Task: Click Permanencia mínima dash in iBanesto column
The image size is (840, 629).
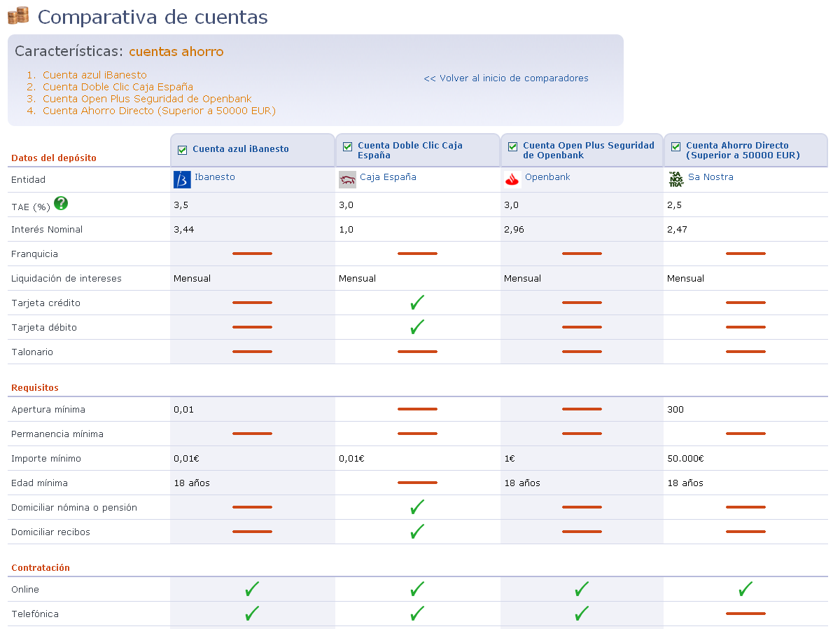Action: (x=252, y=434)
